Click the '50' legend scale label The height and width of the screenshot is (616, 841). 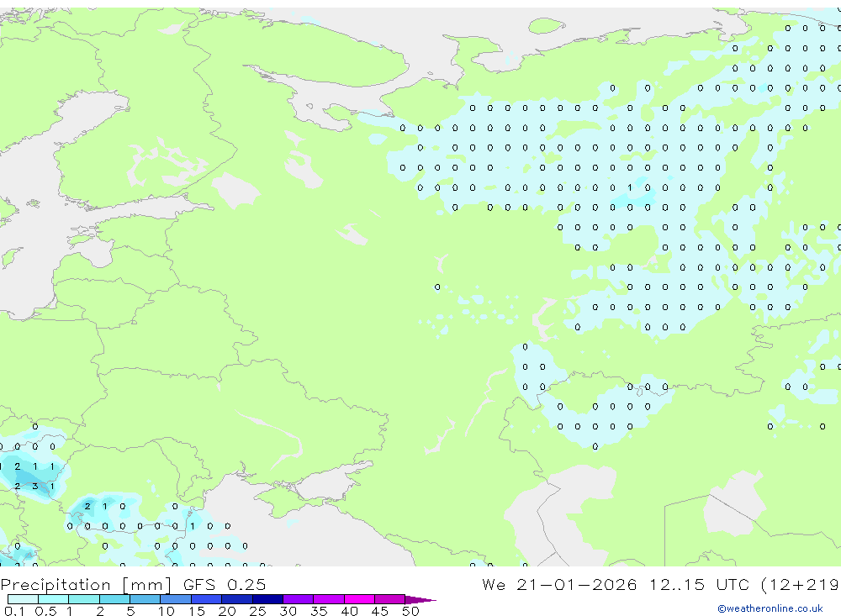(410, 611)
